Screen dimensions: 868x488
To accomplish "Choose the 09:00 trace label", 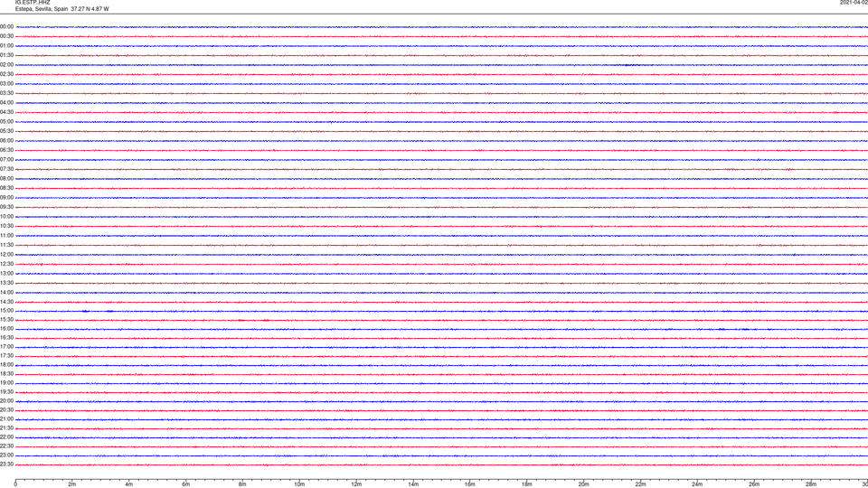I will pyautogui.click(x=6, y=198).
